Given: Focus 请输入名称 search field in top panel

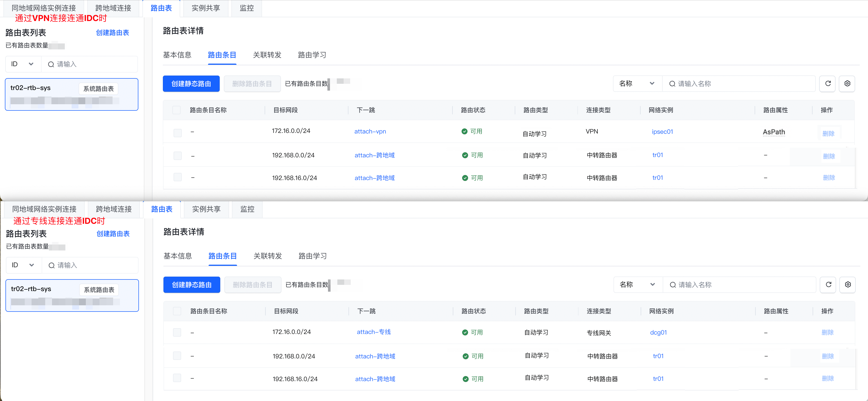Looking at the screenshot, I should point(739,83).
